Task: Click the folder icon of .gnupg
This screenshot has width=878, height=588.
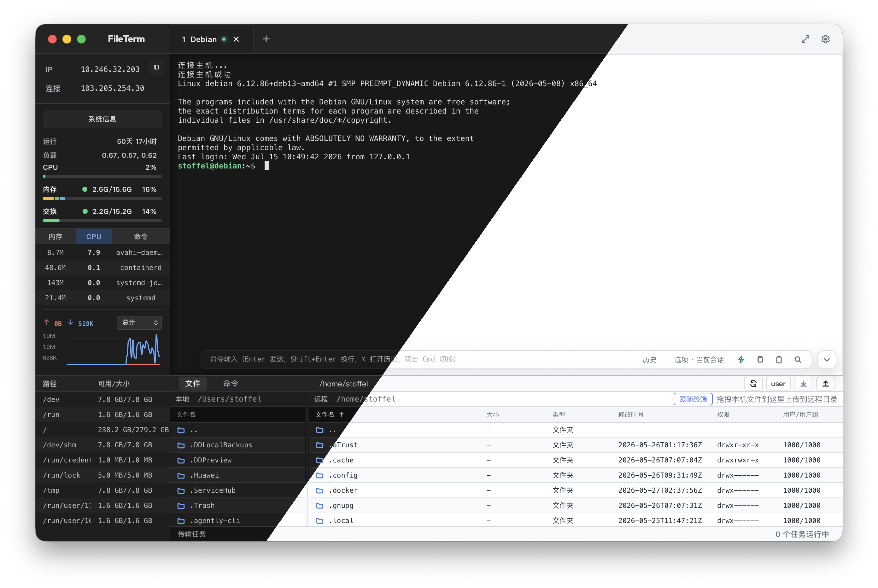Action: [x=320, y=506]
